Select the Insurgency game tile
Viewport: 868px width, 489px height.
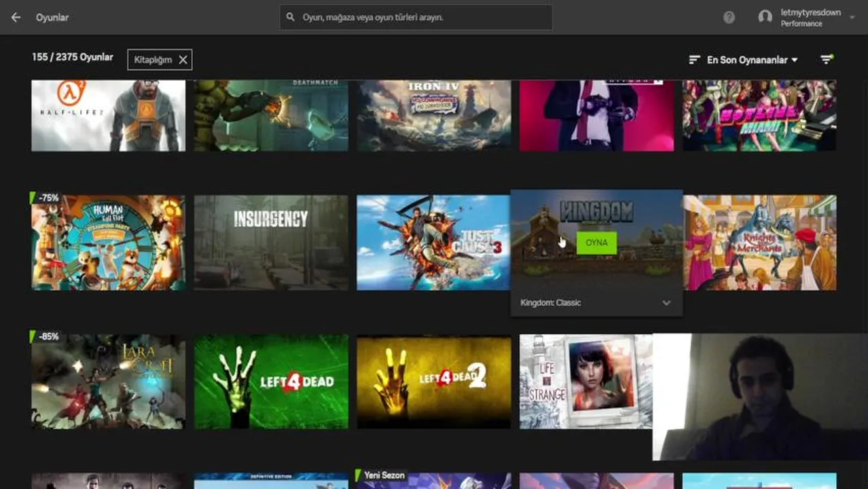click(271, 242)
